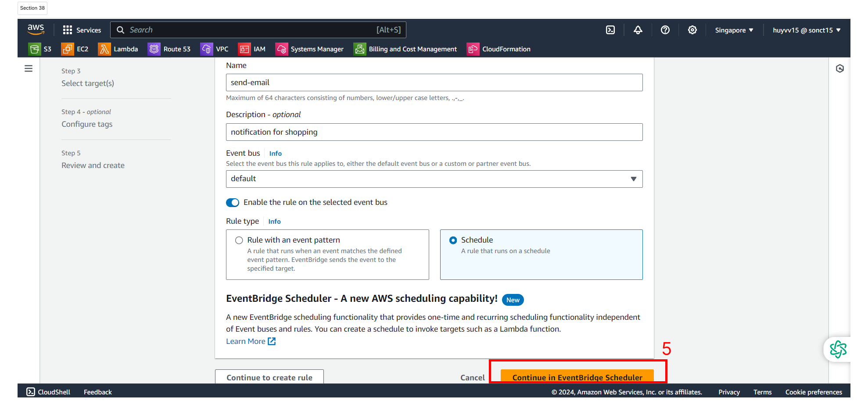Viewport: 868px width, 415px height.
Task: Open the settings gear in header
Action: pyautogui.click(x=692, y=30)
